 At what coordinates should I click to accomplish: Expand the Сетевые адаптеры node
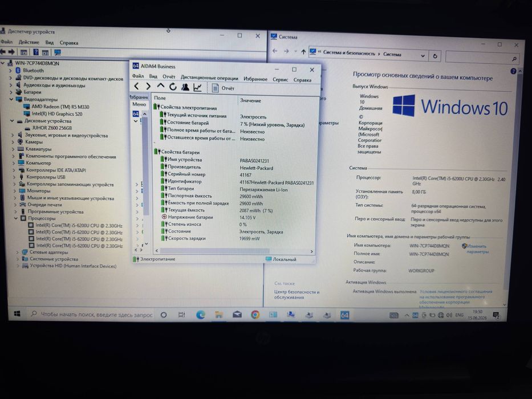[x=17, y=253]
